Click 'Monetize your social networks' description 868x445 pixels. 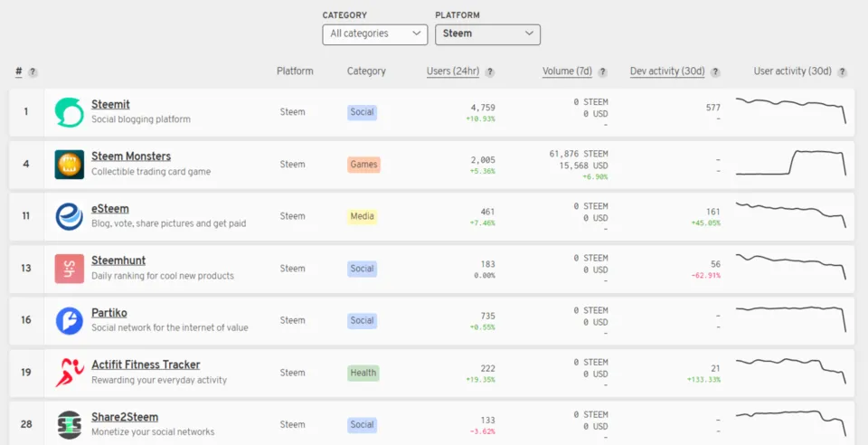click(x=153, y=431)
